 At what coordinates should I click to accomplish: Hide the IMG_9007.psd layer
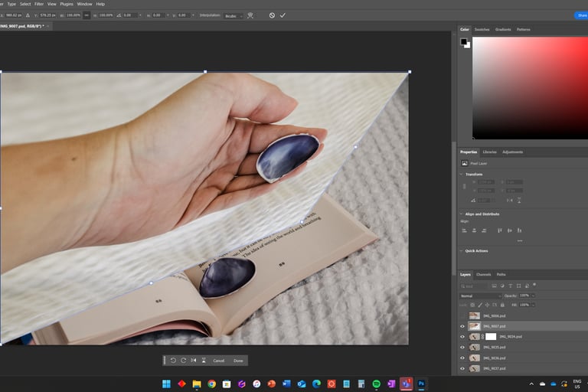pyautogui.click(x=462, y=326)
